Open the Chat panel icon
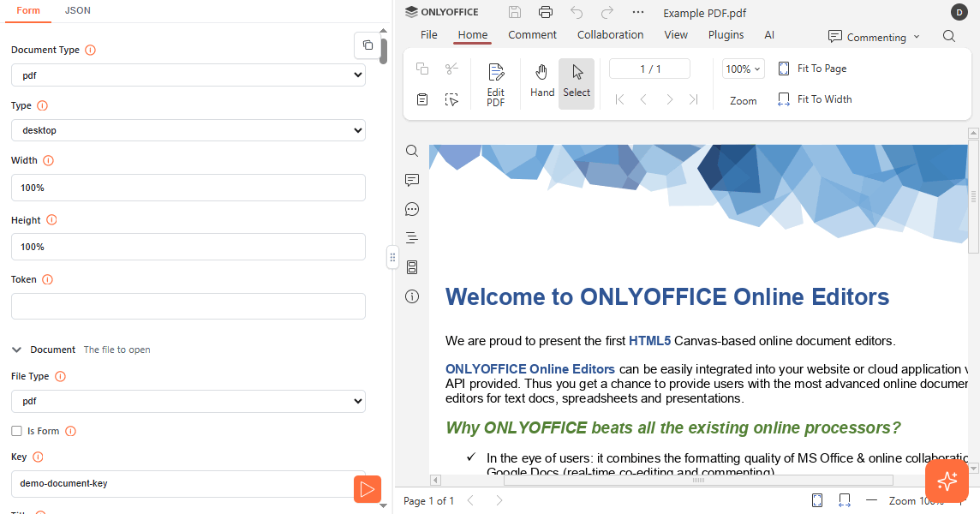The height and width of the screenshot is (514, 980). tap(412, 209)
